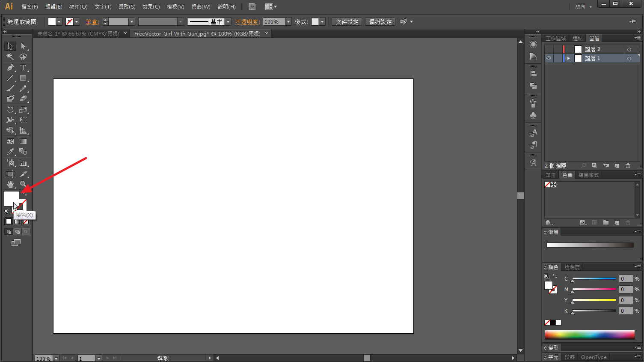Select the Pencil tool
The width and height of the screenshot is (644, 362).
coord(23,88)
